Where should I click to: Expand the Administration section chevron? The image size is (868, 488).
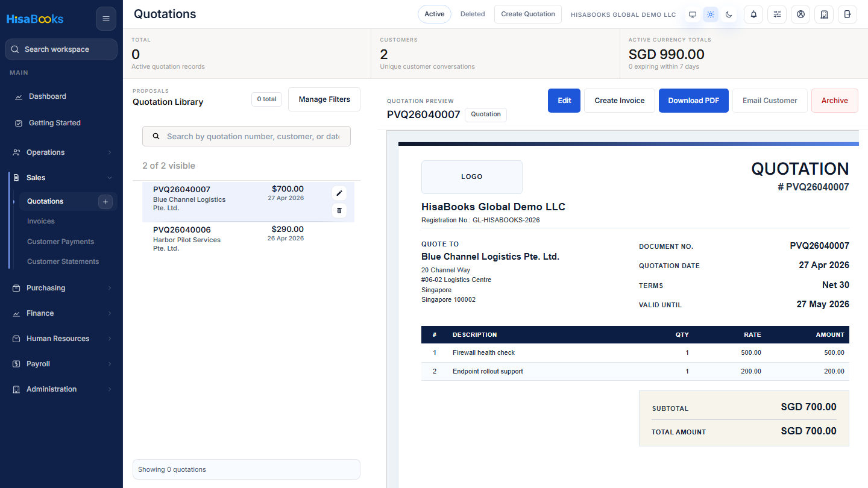[x=110, y=389]
